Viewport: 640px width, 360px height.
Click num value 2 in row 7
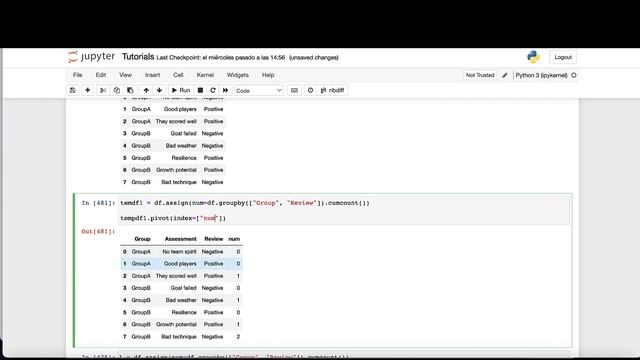(238, 337)
